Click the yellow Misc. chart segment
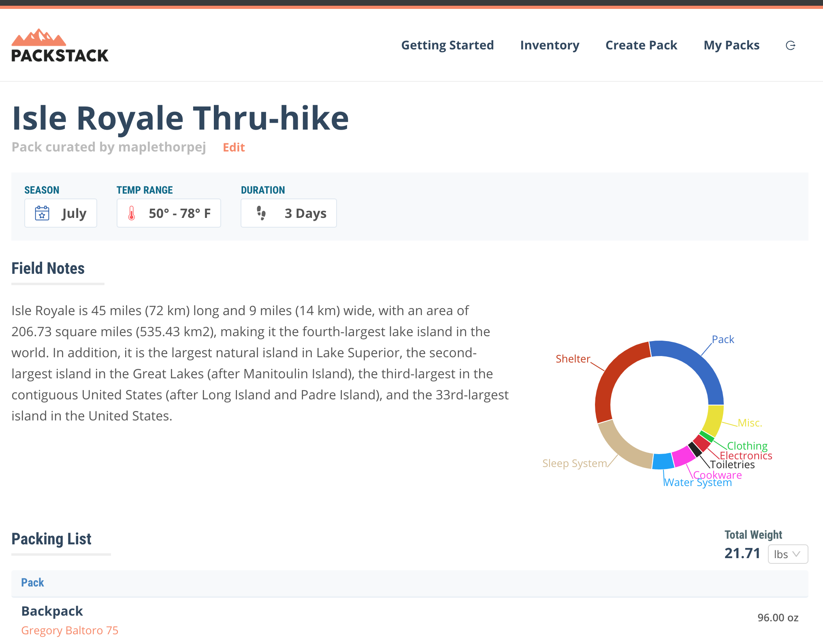Image resolution: width=823 pixels, height=644 pixels. 714,420
